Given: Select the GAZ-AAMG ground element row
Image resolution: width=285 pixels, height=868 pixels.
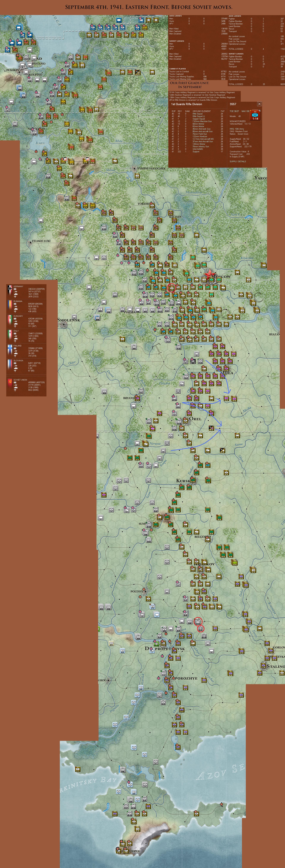Looking at the screenshot, I should pyautogui.click(x=198, y=149).
